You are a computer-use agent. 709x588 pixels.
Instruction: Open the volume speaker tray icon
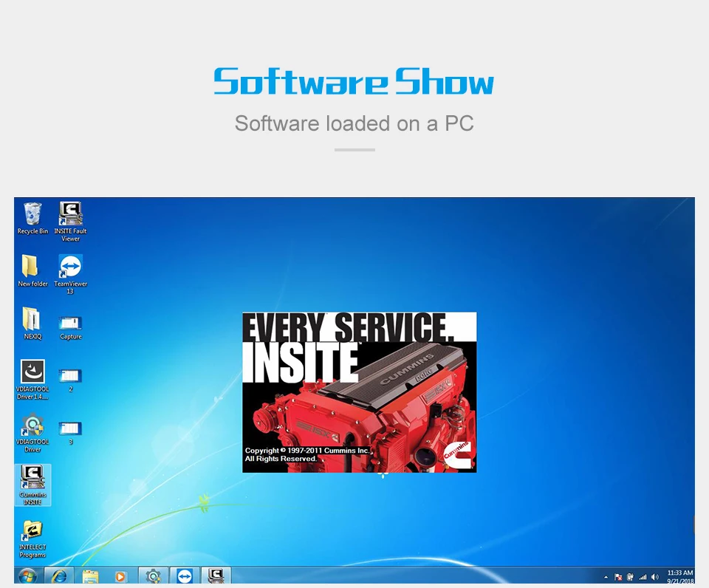[655, 577]
